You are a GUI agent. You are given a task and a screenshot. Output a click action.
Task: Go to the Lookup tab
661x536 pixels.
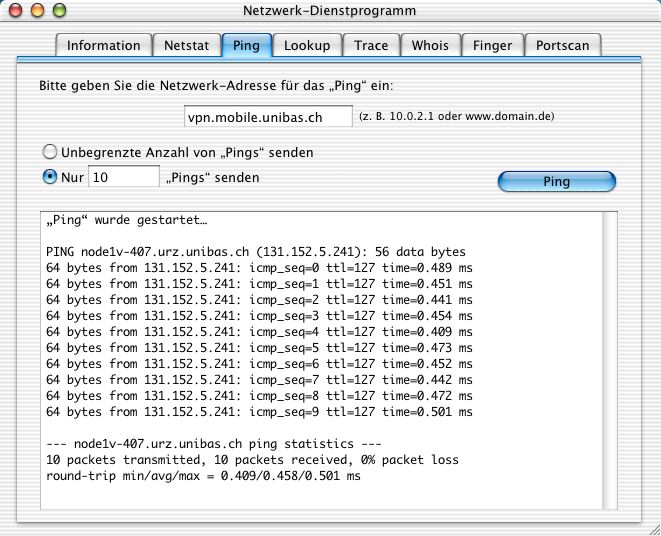pyautogui.click(x=307, y=45)
